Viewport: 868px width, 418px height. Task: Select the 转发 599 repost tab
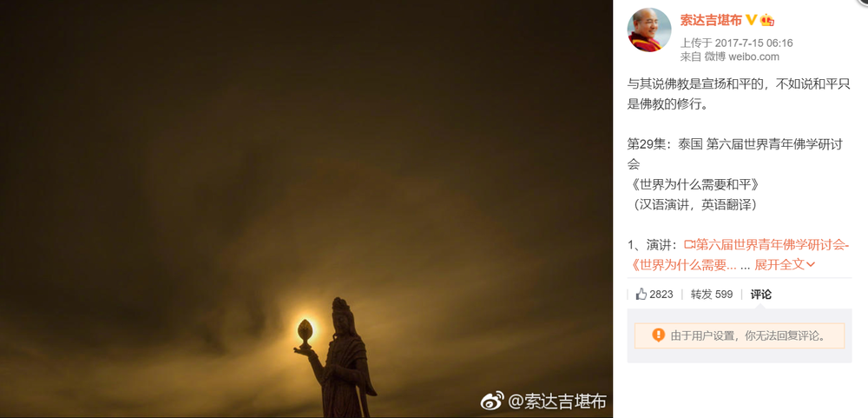click(712, 294)
